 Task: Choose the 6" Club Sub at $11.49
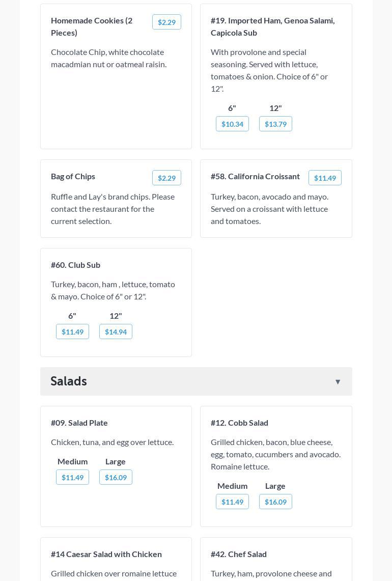click(x=72, y=331)
